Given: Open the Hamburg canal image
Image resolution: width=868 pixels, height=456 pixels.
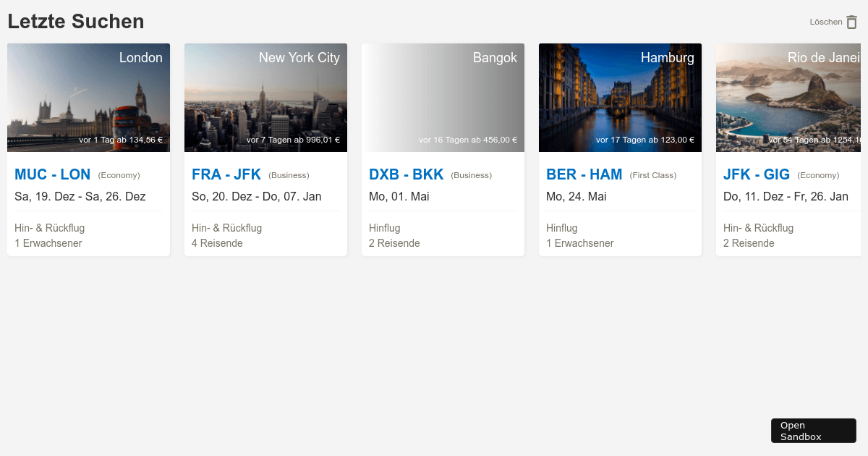Looking at the screenshot, I should click(620, 98).
